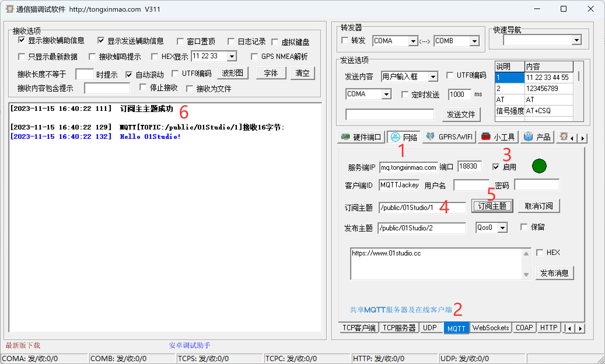Click 取消订阅 unsubscribe button
This screenshot has height=364, width=605.
pos(539,206)
